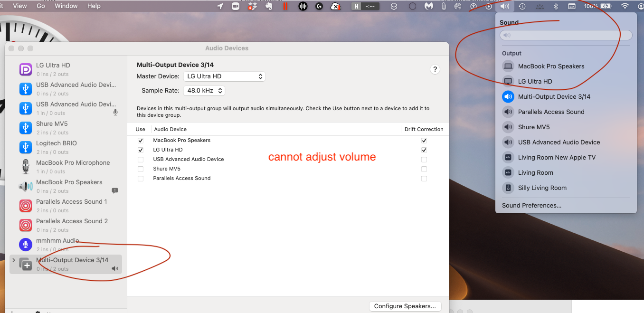Open the Help menu
644x313 pixels.
pos(94,6)
